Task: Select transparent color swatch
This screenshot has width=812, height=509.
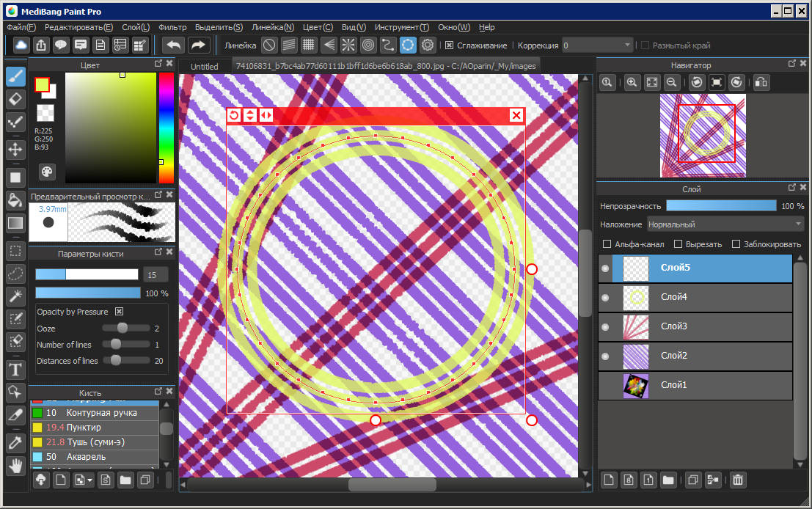Action: click(45, 113)
